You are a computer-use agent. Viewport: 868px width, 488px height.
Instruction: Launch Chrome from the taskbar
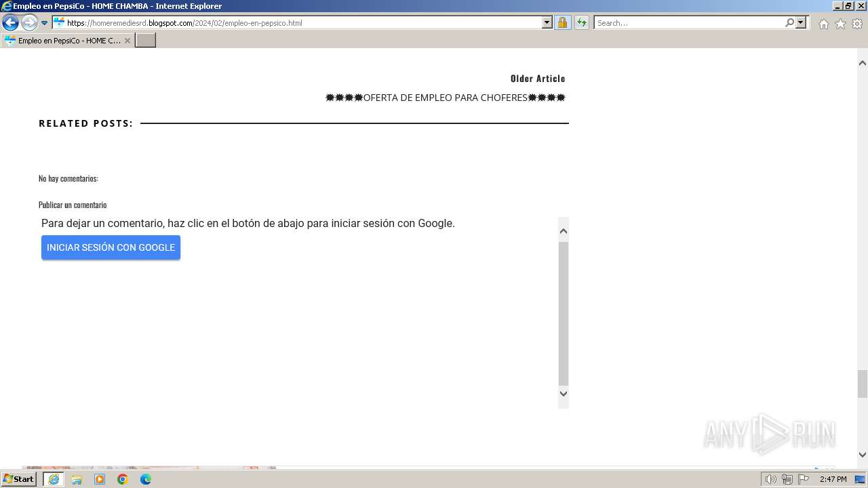123,479
